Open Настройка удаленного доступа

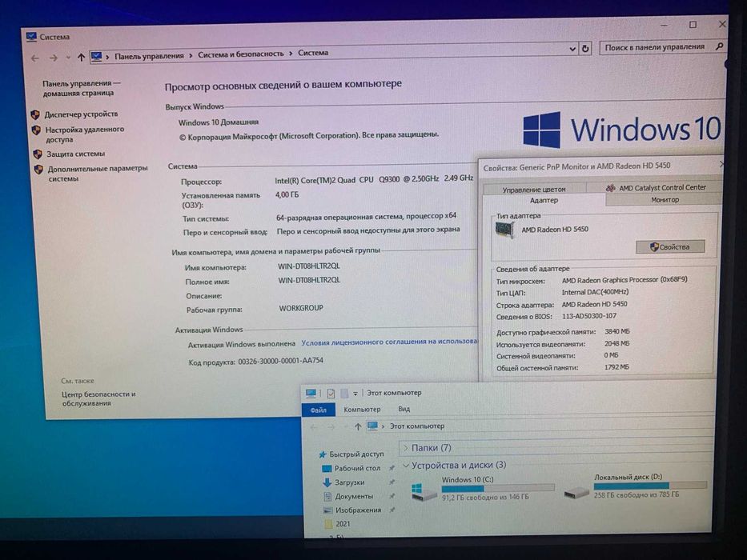click(x=84, y=134)
